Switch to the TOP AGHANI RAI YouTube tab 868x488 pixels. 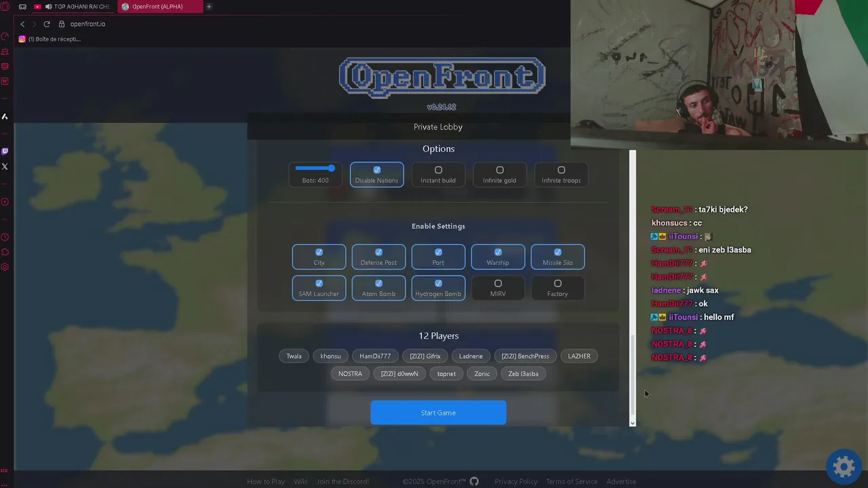(x=72, y=7)
